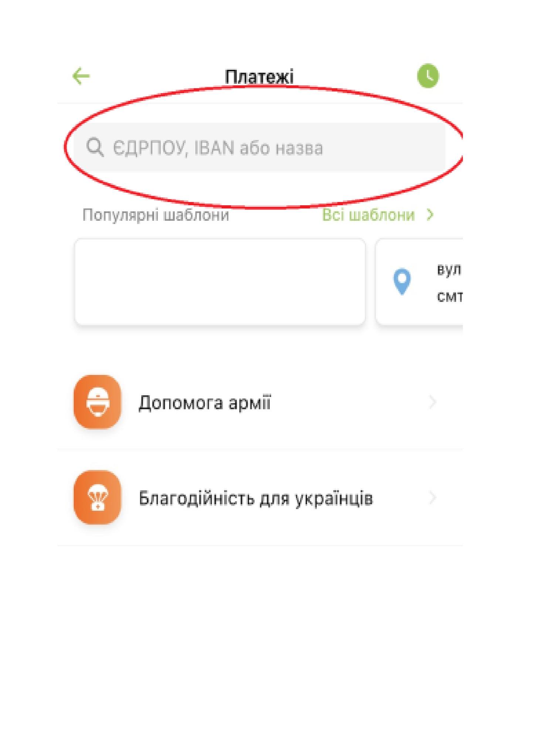Tap the смт line in address card

[450, 296]
